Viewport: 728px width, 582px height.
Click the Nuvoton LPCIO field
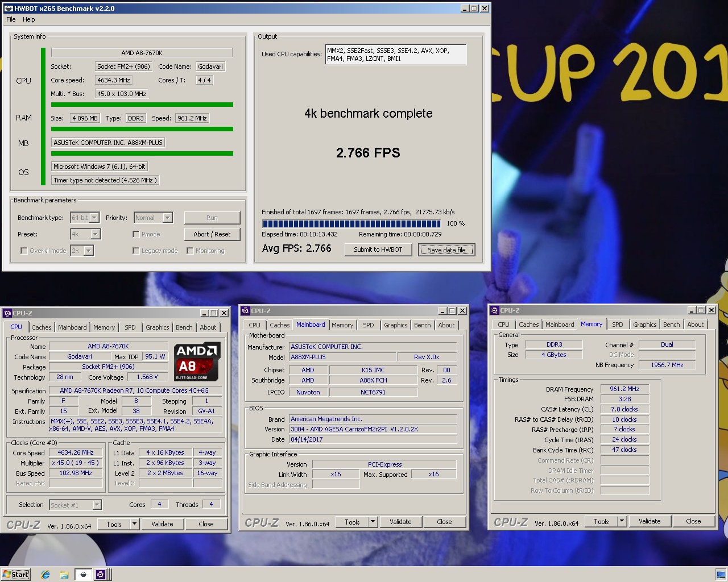coord(308,392)
